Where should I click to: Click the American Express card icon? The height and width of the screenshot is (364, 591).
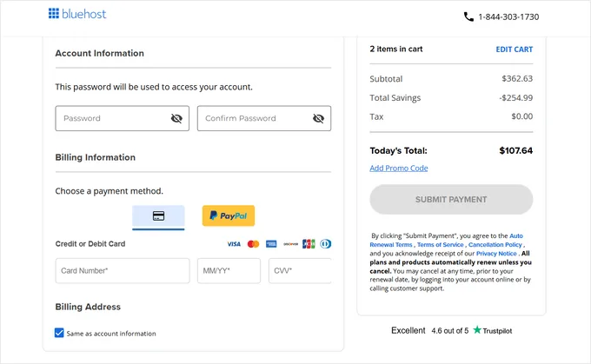(x=271, y=244)
